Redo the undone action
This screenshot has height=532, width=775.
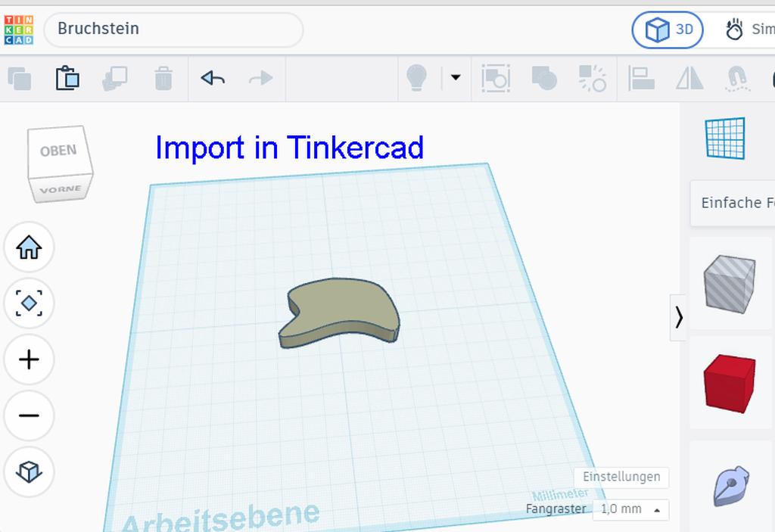pos(260,78)
